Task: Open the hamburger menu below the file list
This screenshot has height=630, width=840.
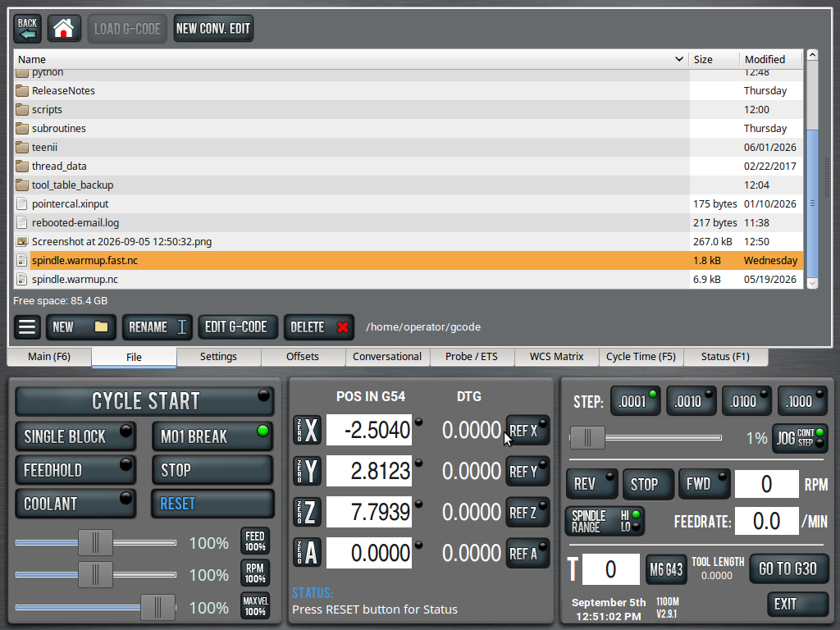Action: (27, 326)
